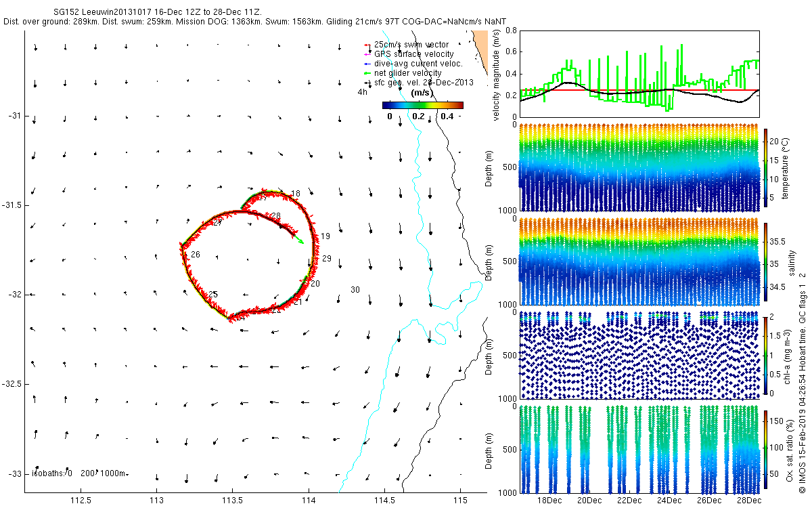Click day marker '18' on glider track

tap(295, 194)
